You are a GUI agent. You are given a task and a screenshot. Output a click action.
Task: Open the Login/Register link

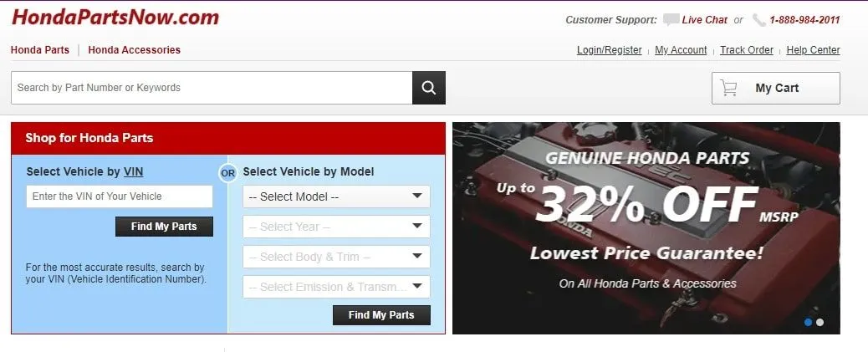609,50
